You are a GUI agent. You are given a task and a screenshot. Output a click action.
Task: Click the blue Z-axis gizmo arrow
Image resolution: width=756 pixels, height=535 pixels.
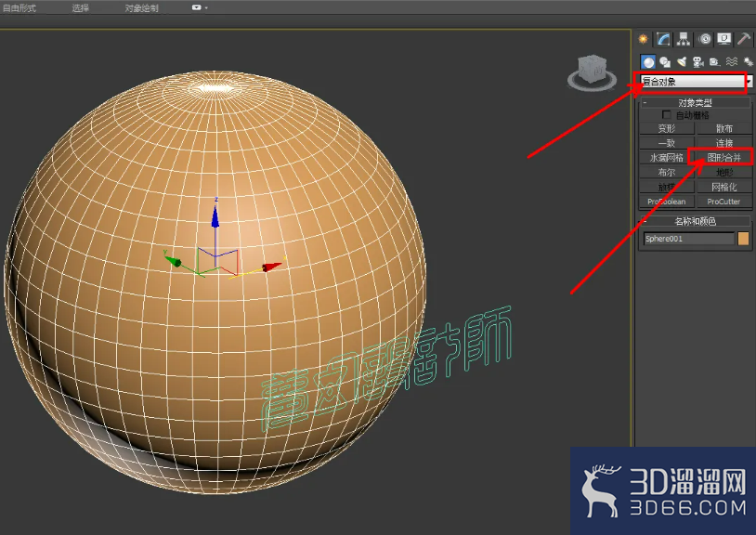click(215, 216)
